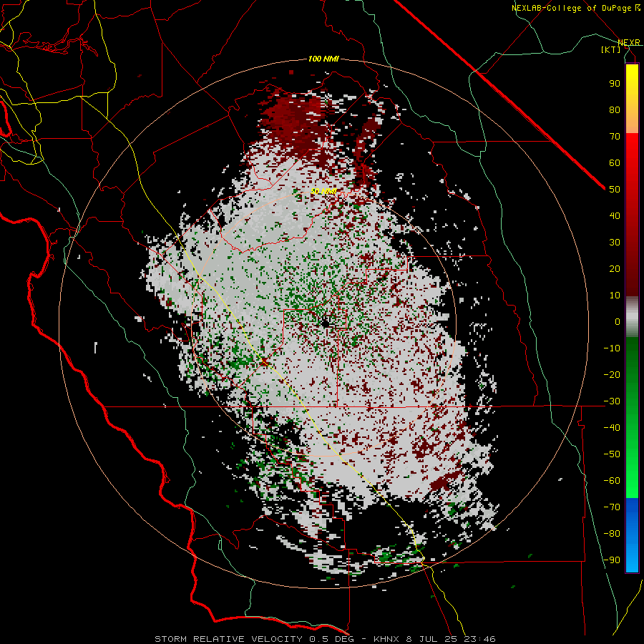Pick the gray zero-velocity segment of the scale

[632, 317]
